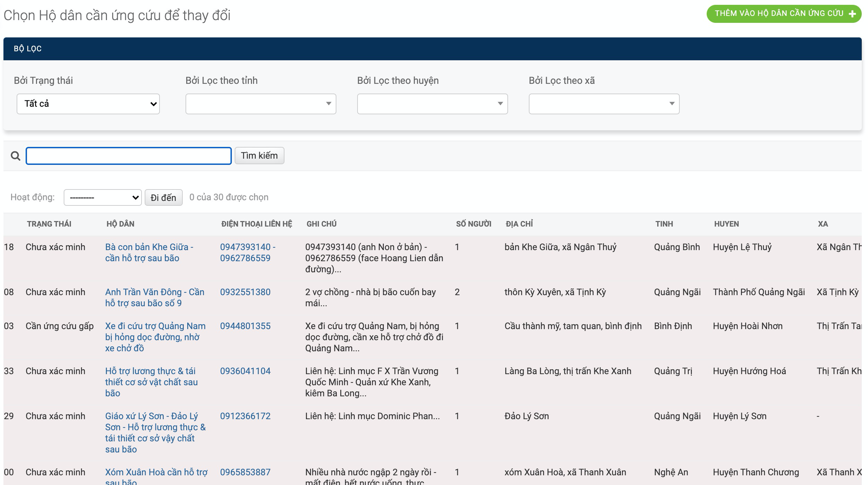
Task: Open the 'Bởi Lọc theo tỉnh' dropdown
Action: 261,104
